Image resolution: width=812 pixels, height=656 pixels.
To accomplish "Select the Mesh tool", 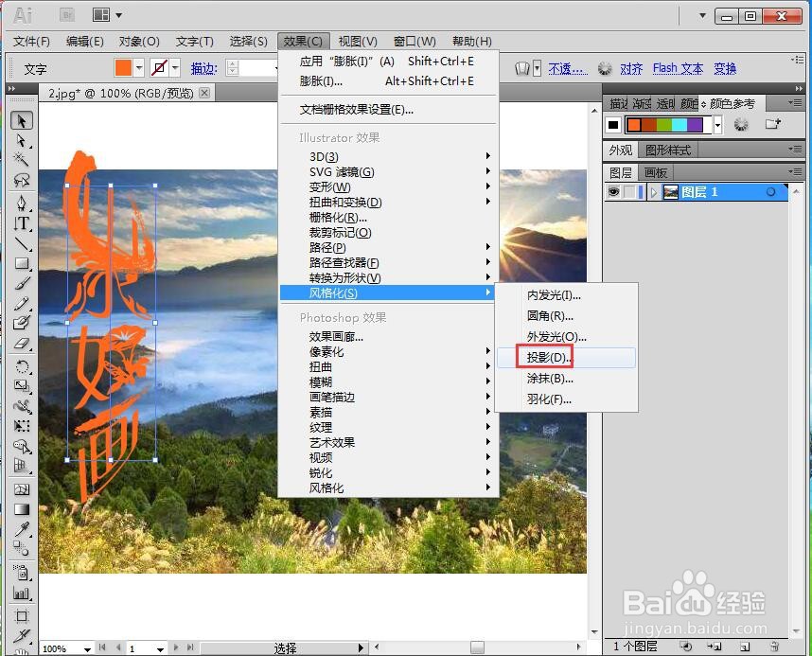I will [x=21, y=489].
